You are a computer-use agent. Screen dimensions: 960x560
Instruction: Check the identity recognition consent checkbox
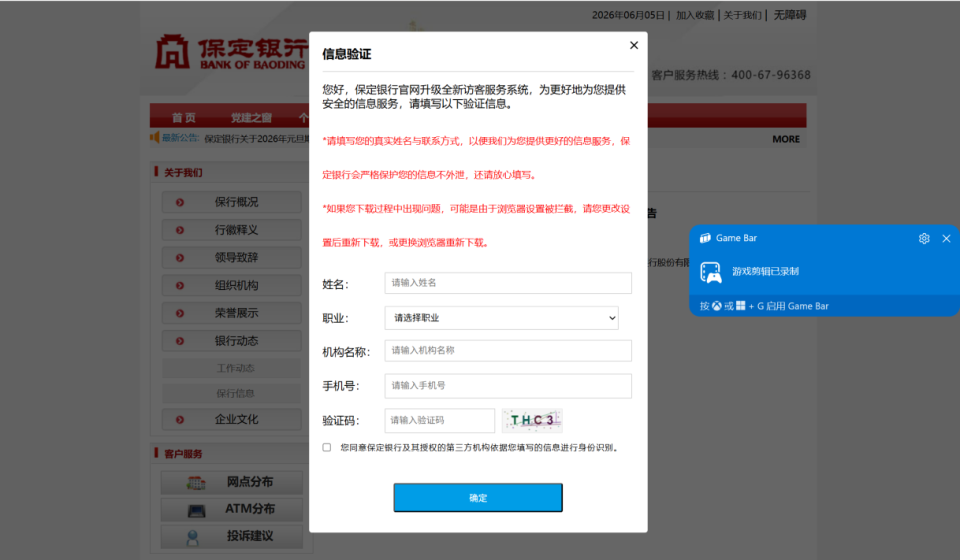327,447
